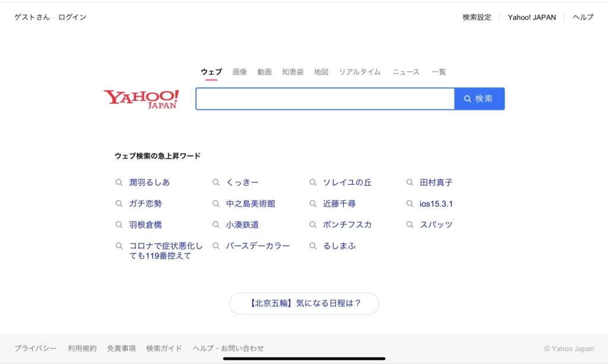
Task: Click the Yahoo! JAPAN logo
Action: click(x=141, y=99)
